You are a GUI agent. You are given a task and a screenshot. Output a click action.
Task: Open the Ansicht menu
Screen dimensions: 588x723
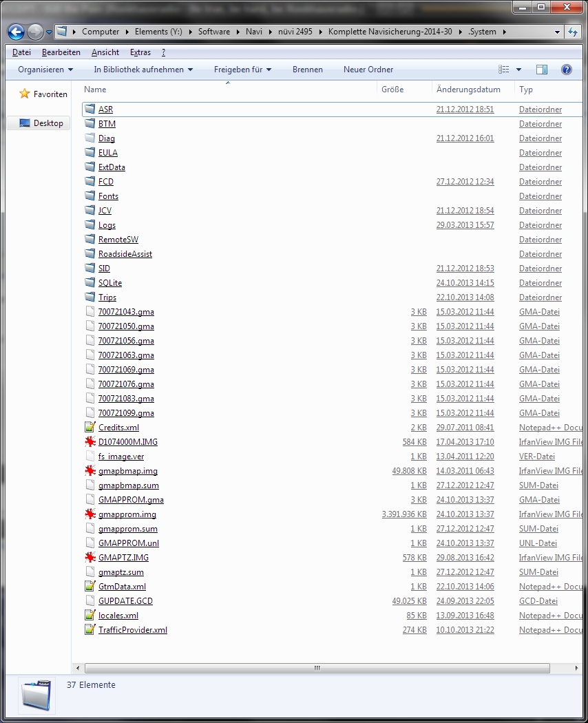tap(105, 52)
